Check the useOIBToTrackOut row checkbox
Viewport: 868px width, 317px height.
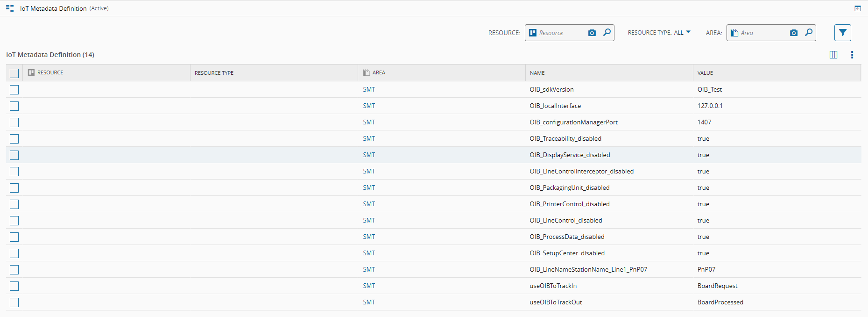pyautogui.click(x=14, y=302)
